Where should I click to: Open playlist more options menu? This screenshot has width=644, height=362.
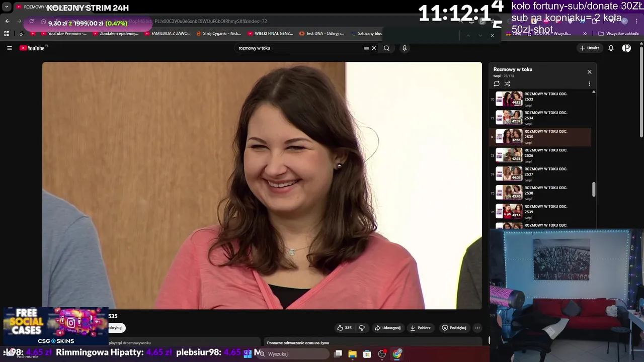590,83
